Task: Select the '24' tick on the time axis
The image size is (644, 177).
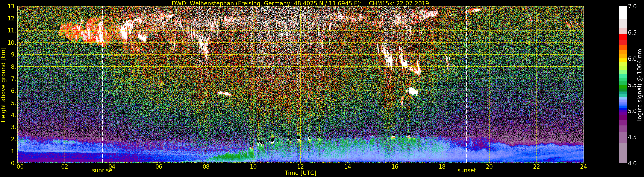Action: coord(583,166)
